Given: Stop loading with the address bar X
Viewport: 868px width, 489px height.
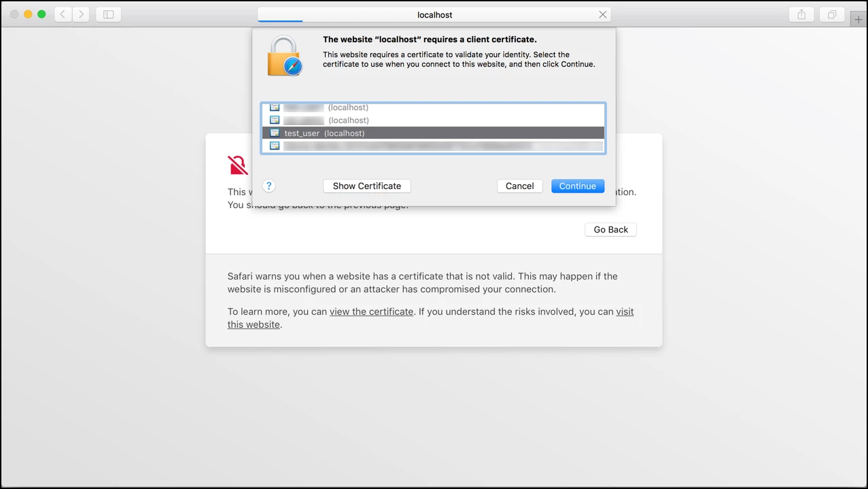Looking at the screenshot, I should [602, 14].
